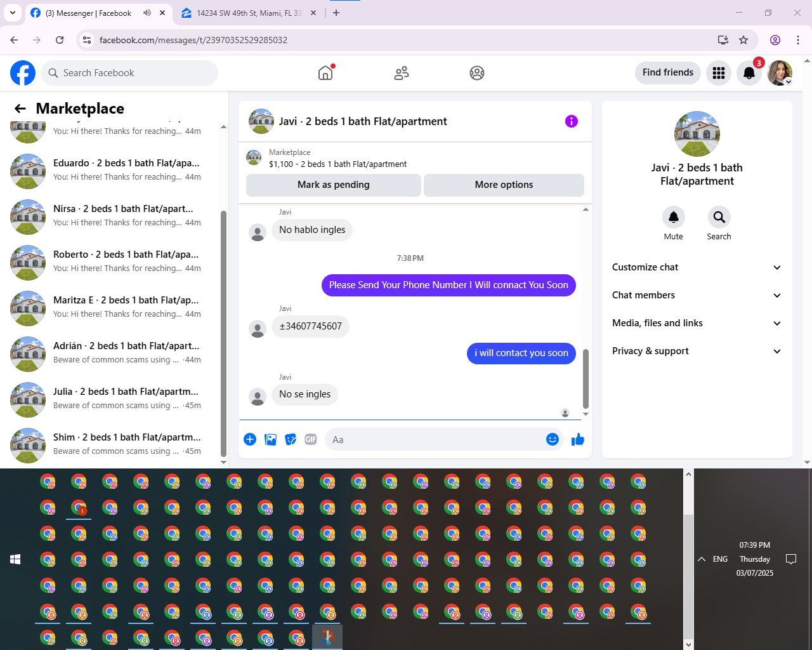Focus the Aa message input
This screenshot has width=812, height=650.
(438, 439)
